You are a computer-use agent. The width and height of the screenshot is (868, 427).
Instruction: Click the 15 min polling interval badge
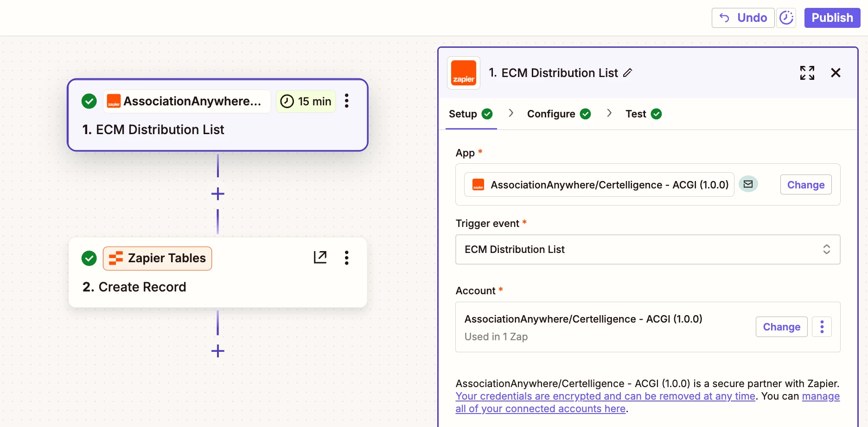pos(306,101)
